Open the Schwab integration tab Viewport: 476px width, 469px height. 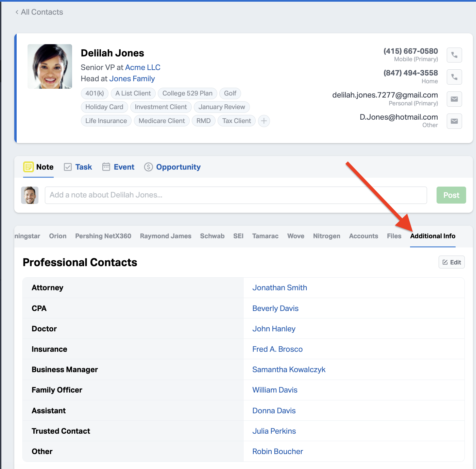212,236
